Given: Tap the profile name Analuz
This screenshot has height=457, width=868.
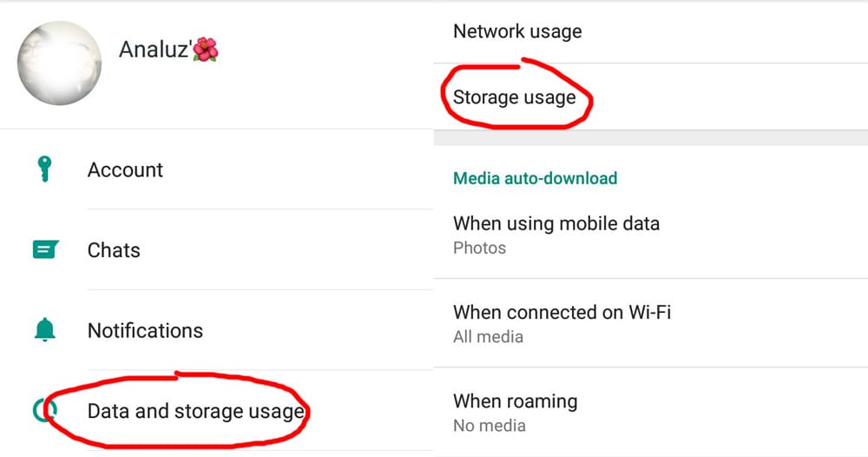Looking at the screenshot, I should [x=155, y=50].
